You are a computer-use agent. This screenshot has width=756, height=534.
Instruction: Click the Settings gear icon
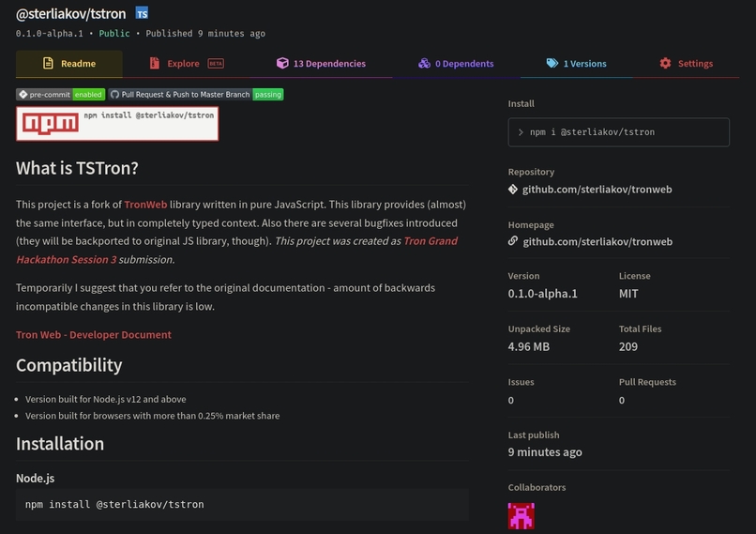665,63
